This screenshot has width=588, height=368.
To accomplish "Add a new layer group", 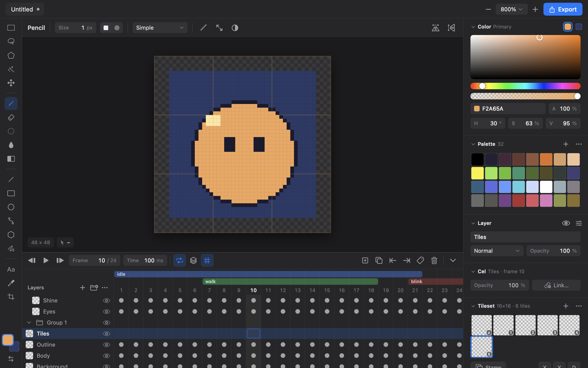I will click(94, 288).
